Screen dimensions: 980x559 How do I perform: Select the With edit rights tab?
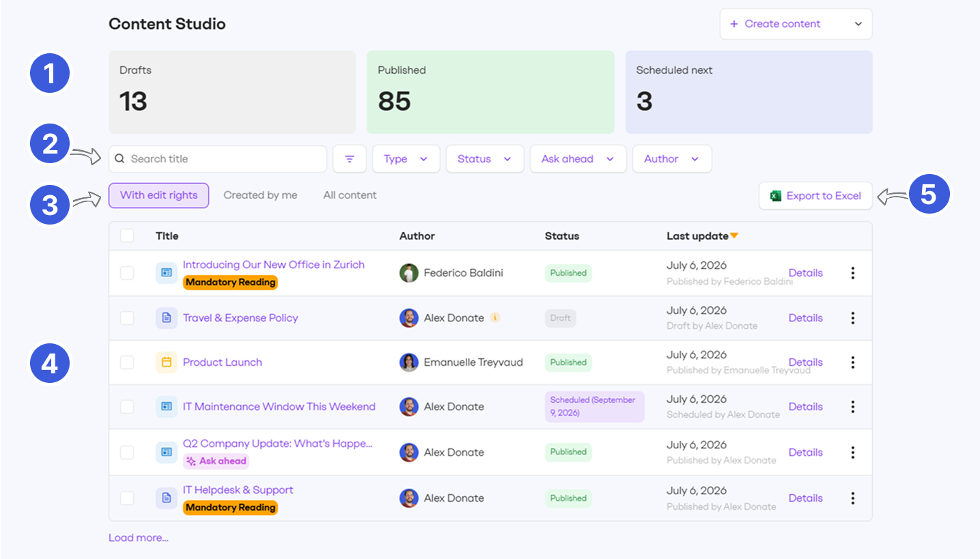(x=158, y=195)
